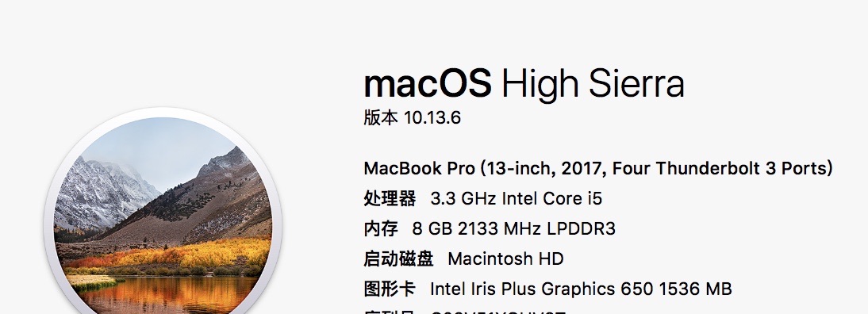Screen dimensions: 868x314
Task: Click the 内存 memory label
Action: [x=381, y=228]
